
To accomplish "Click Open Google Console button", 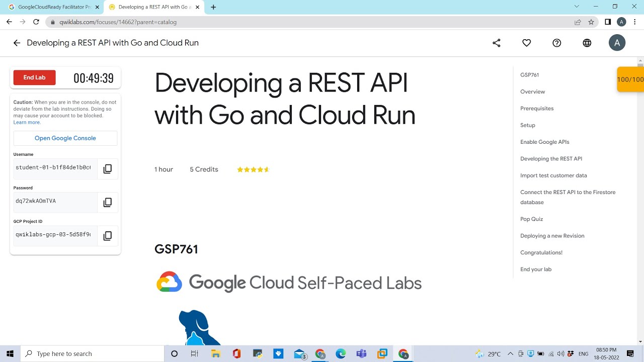I will (x=65, y=138).
